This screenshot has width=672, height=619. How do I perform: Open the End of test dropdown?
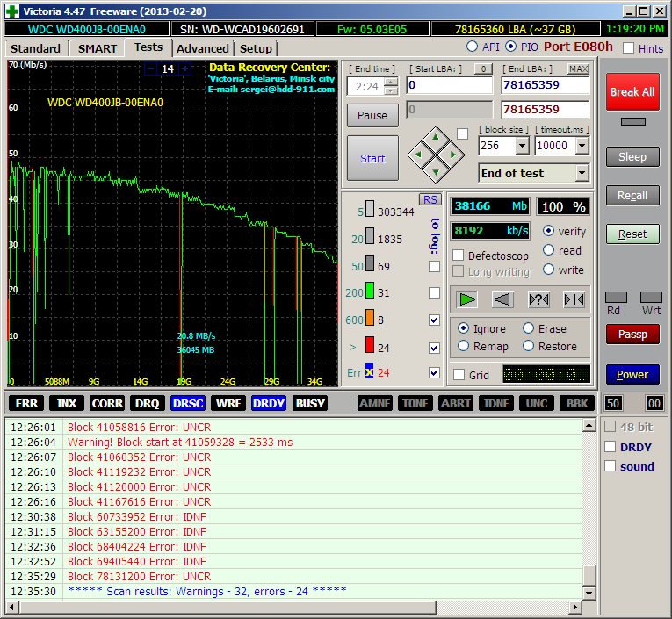pos(582,173)
